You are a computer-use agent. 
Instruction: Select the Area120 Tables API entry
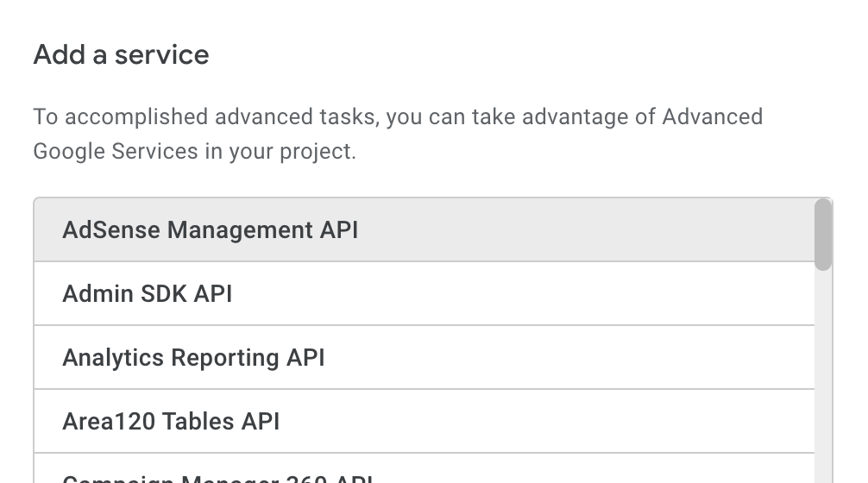point(171,422)
